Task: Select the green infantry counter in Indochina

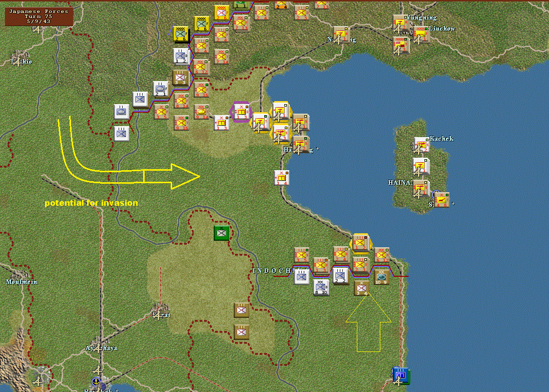Action: 222,233
